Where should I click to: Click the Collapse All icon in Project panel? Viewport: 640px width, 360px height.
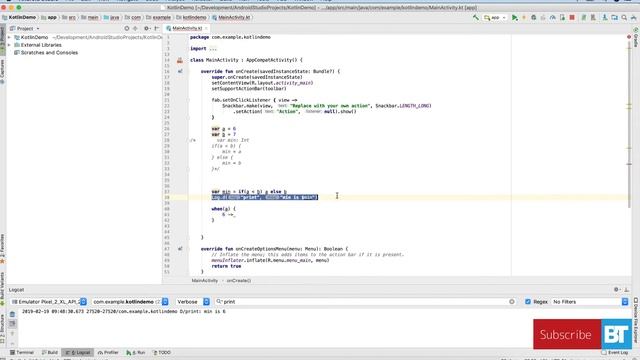tap(136, 29)
